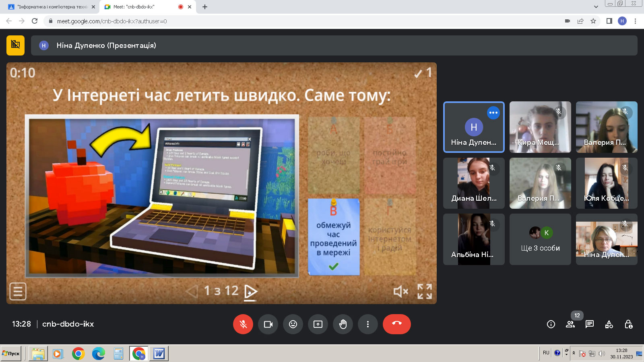Open the chat panel
Screen dimensions: 644x362
tap(590, 324)
